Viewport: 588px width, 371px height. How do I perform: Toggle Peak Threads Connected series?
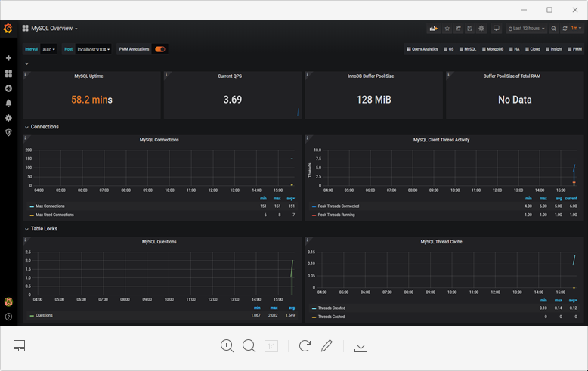[339, 206]
